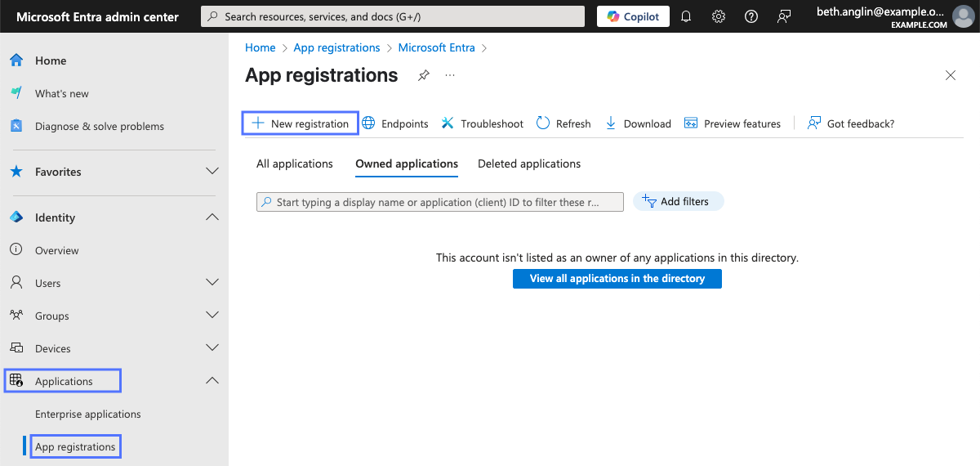Expand the Favorites section chevron

(212, 172)
